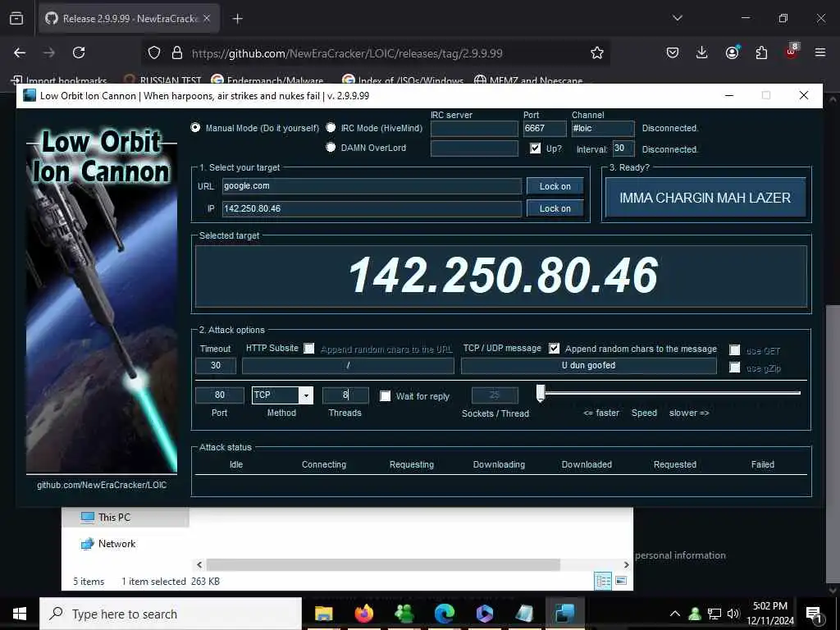Screen dimensions: 840x630
Task: Click the IP field showing 142.250.80.46
Action: click(x=372, y=208)
